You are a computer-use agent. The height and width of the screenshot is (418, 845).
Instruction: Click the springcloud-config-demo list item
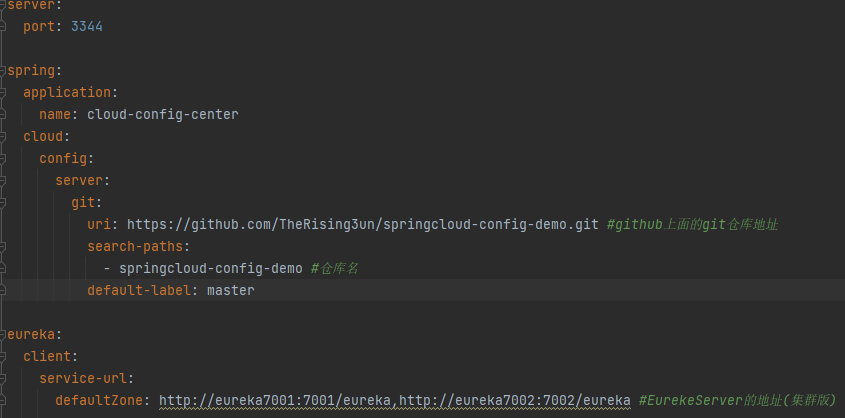(x=210, y=269)
